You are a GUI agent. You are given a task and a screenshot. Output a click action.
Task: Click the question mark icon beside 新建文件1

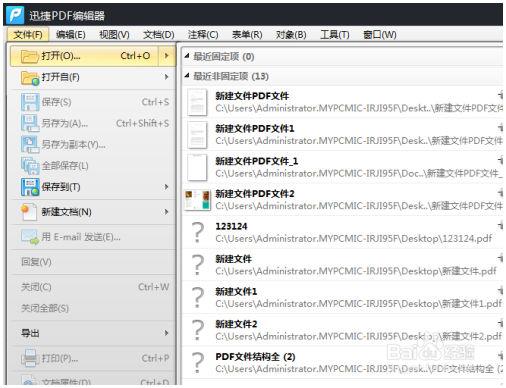pos(198,298)
